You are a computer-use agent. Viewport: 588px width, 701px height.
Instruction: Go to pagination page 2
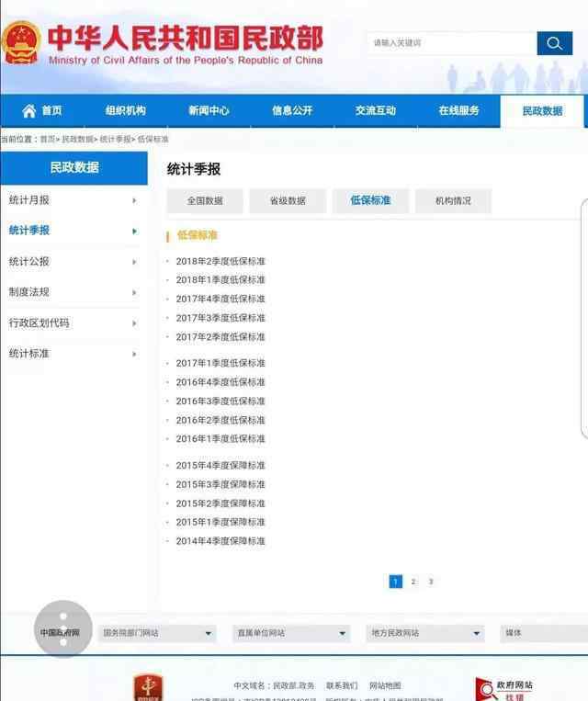pos(413,582)
